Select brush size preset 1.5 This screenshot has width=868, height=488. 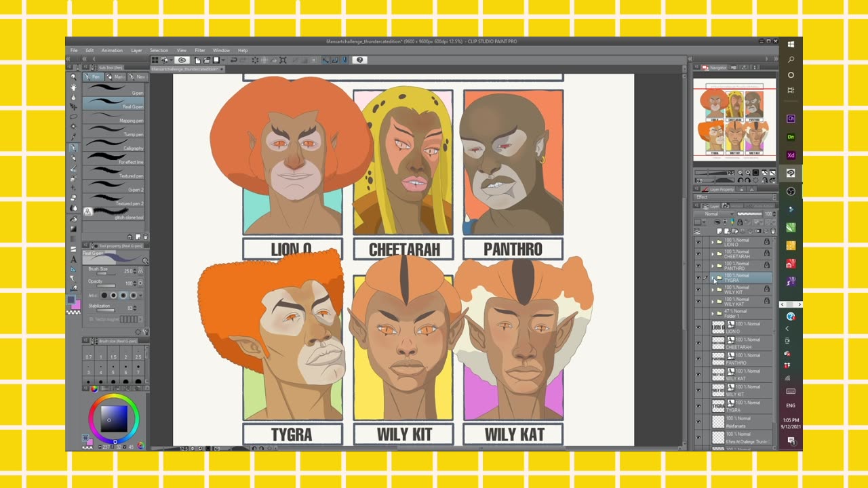click(113, 354)
